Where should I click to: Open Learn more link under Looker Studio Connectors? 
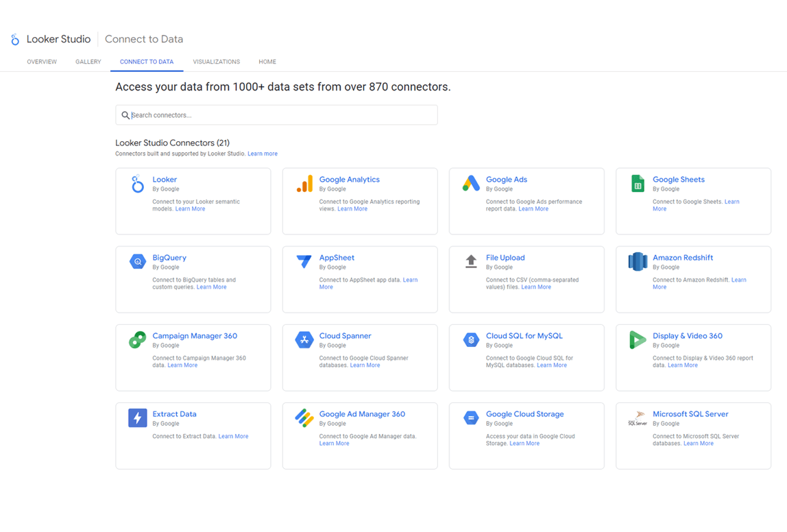tap(263, 154)
